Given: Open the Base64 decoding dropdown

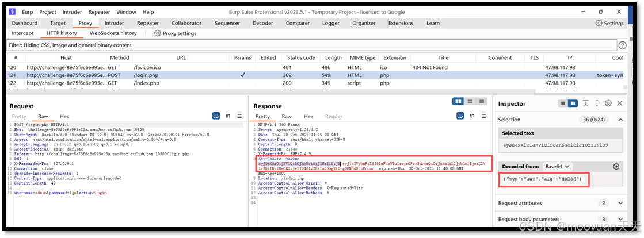Looking at the screenshot, I should [557, 167].
